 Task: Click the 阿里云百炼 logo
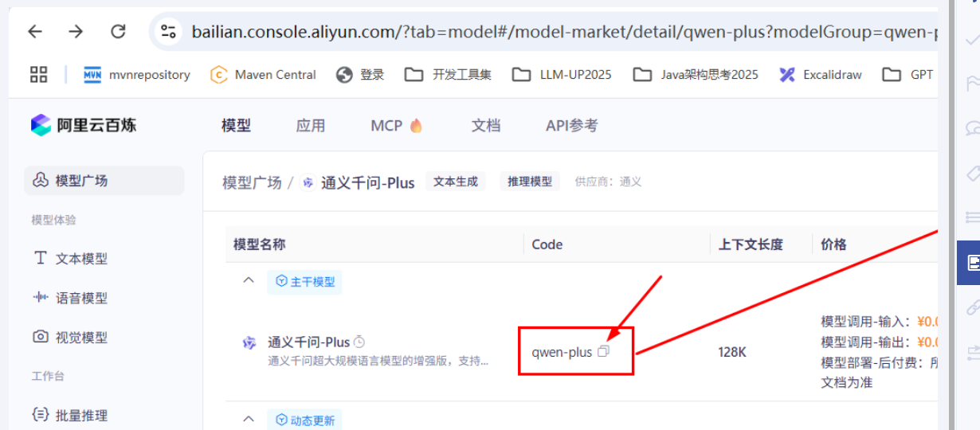tap(84, 125)
